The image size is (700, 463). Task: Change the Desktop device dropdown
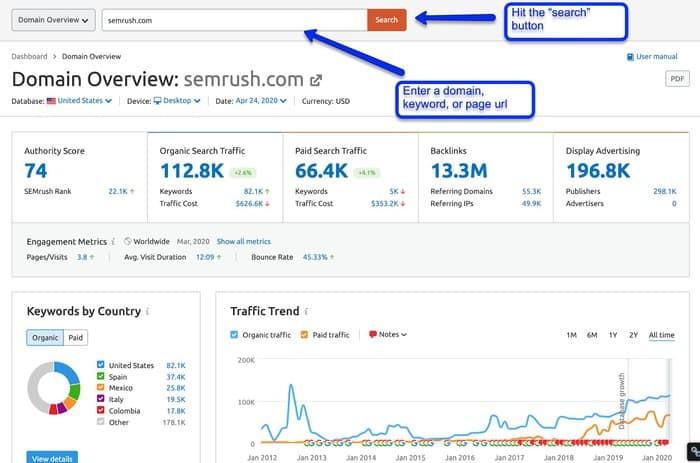point(181,101)
